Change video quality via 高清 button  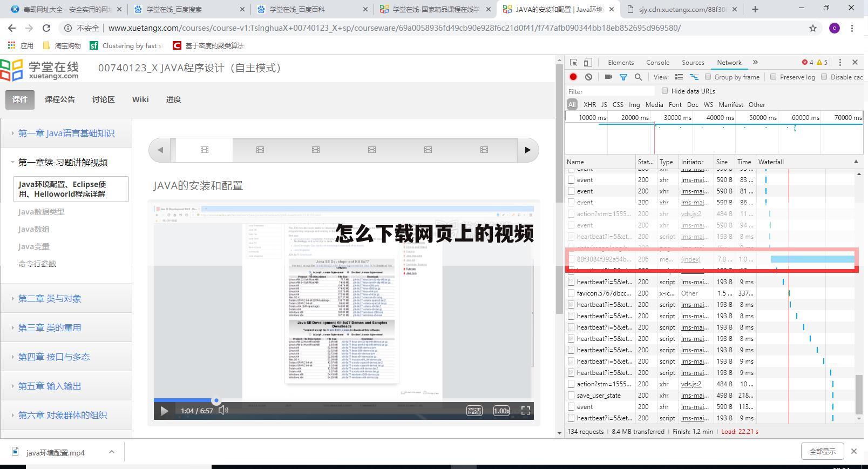(x=474, y=411)
